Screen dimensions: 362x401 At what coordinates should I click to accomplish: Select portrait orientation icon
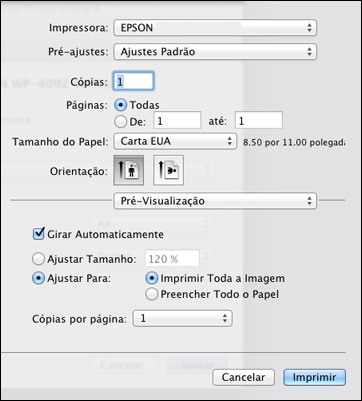point(129,170)
